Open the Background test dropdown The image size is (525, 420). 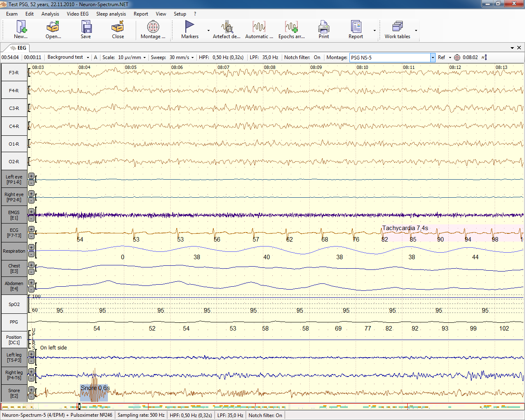pyautogui.click(x=68, y=57)
